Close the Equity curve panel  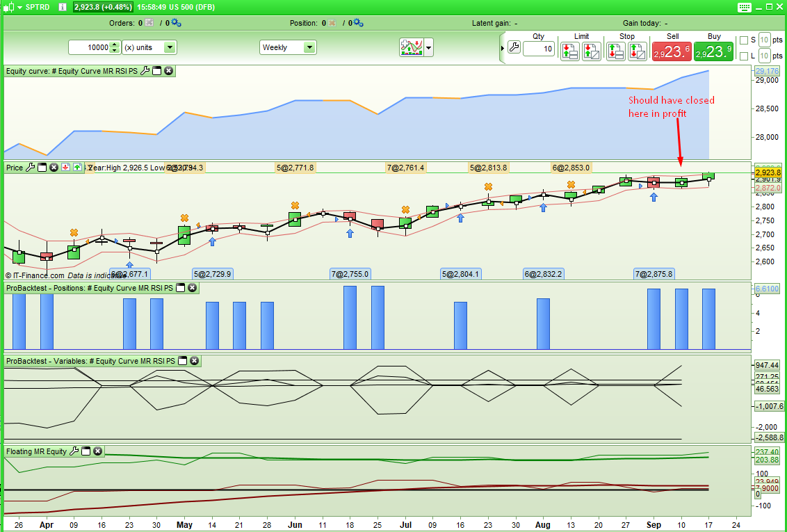click(x=168, y=70)
